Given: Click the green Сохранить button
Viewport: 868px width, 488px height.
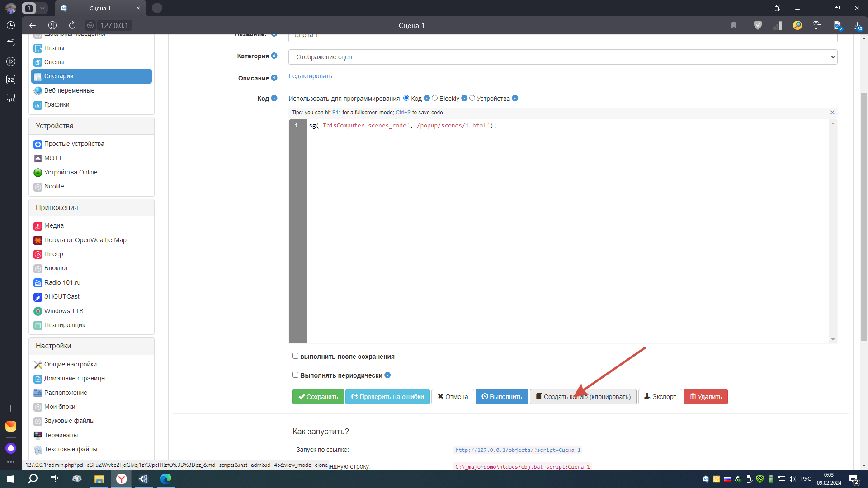Looking at the screenshot, I should point(318,397).
